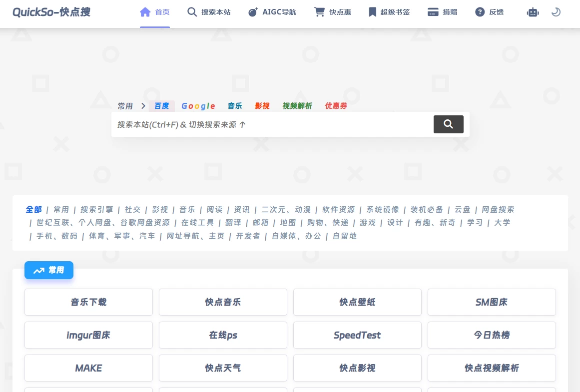
Task: Click the robot icon at top right
Action: pos(533,12)
